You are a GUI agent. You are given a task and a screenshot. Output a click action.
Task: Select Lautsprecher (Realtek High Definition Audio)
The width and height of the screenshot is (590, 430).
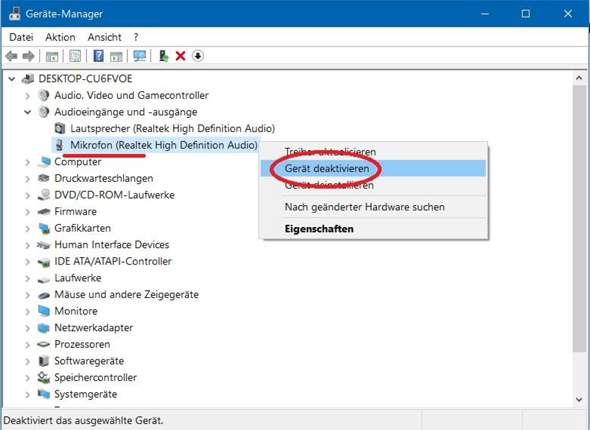pyautogui.click(x=172, y=129)
